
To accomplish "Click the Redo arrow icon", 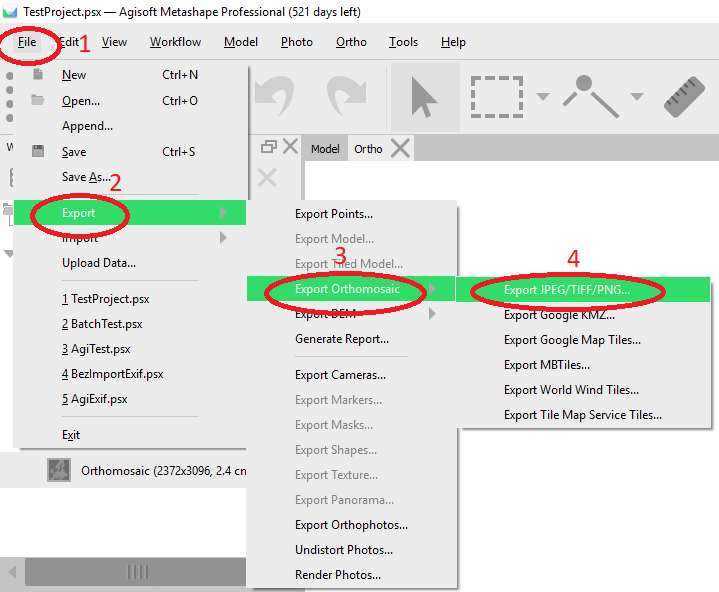I will coord(347,96).
